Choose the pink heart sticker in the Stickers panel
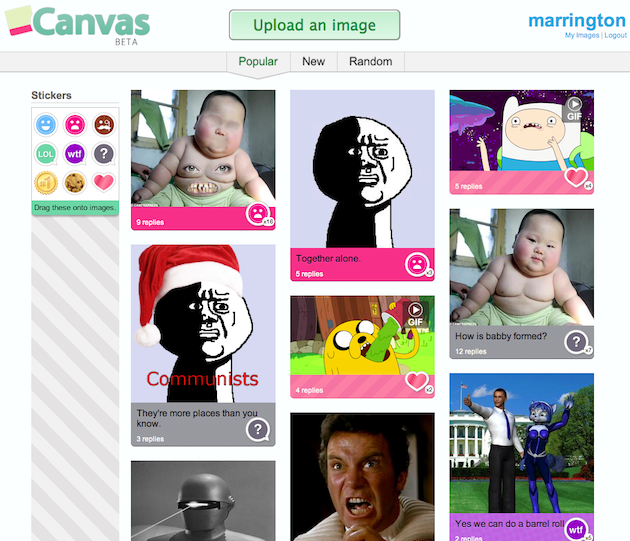The image size is (630, 541). click(x=104, y=182)
